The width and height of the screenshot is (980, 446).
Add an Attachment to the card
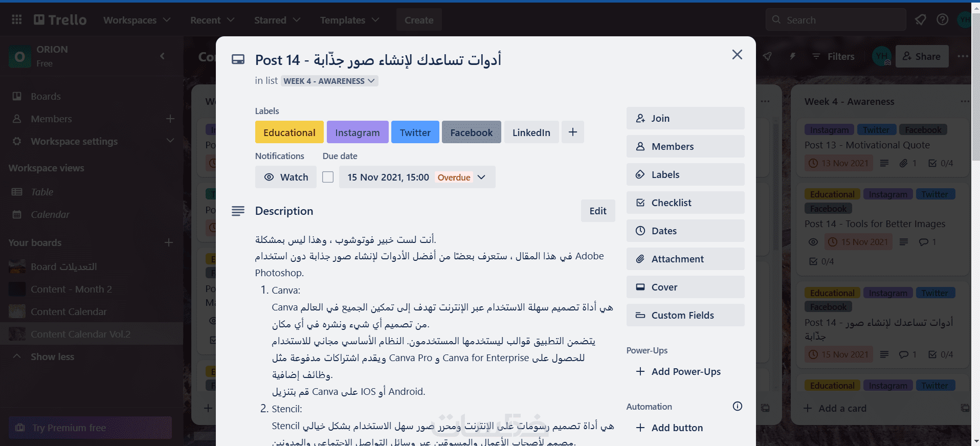[x=685, y=259]
